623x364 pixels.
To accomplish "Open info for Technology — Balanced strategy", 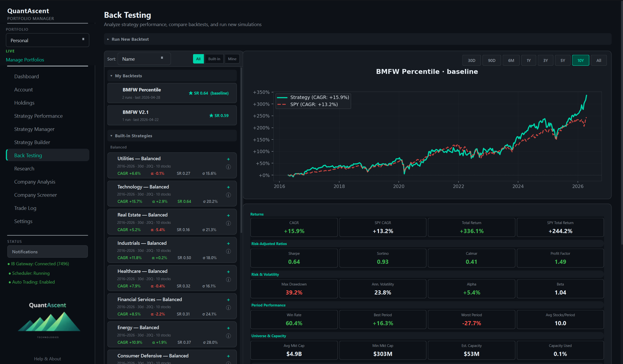I will (228, 195).
